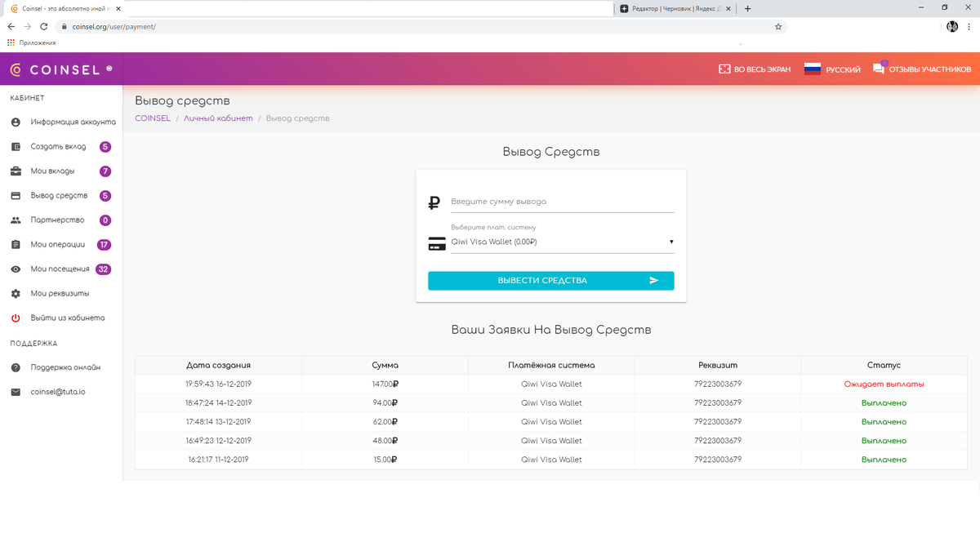Open the 'Qiwi Visa Wallet' payment dropdown
Screen dimensions: 980x551
coord(560,242)
